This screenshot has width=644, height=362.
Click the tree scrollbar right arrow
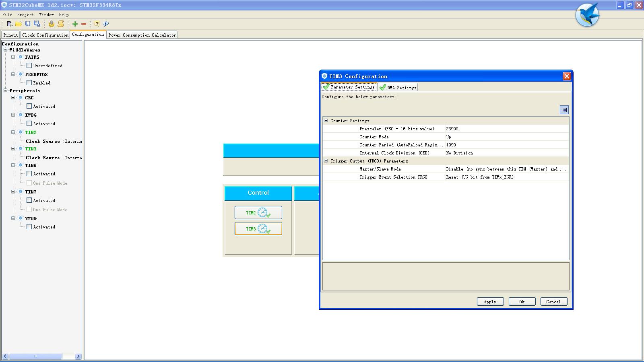click(x=78, y=356)
